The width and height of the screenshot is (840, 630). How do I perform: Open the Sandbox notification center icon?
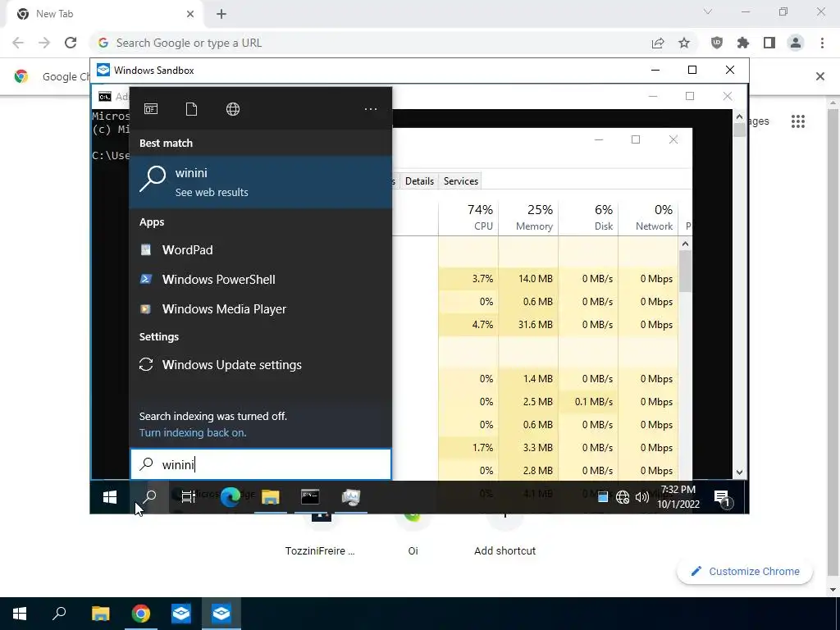722,498
